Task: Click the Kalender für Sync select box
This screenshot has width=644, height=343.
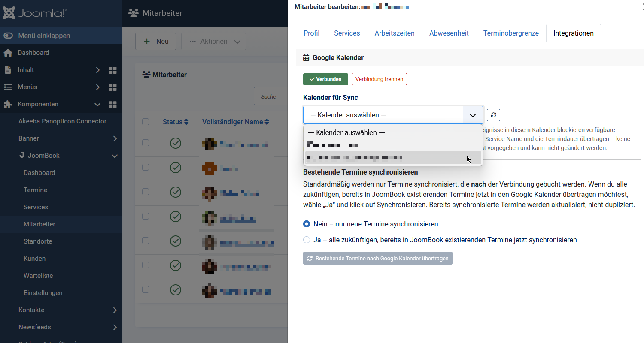Action: (393, 115)
